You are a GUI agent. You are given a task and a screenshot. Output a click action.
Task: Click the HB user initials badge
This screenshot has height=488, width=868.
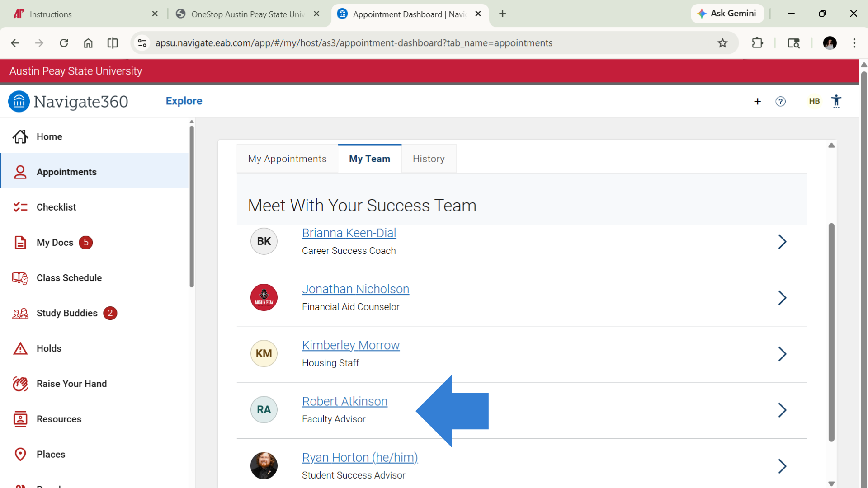pos(814,101)
